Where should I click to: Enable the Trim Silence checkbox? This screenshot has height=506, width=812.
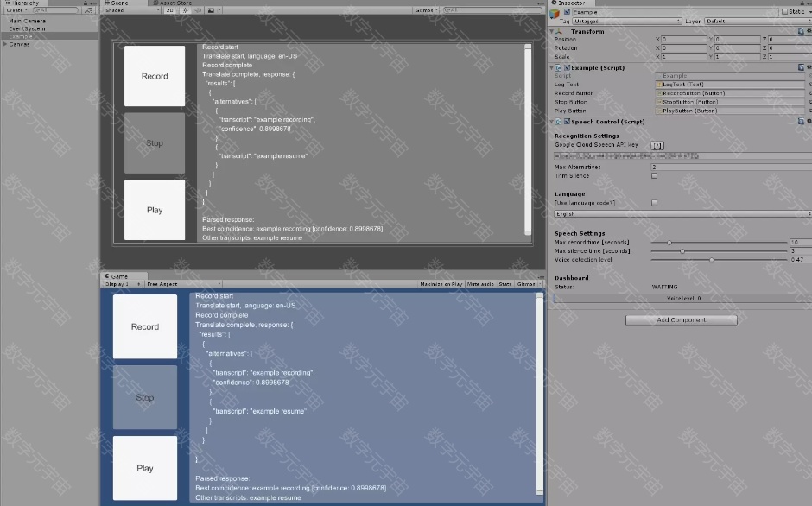[654, 175]
